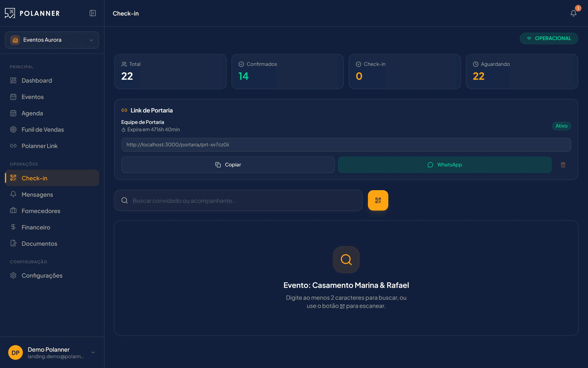The image size is (588, 368).
Task: Click the Funil de Vendas target icon
Action: pyautogui.click(x=13, y=129)
